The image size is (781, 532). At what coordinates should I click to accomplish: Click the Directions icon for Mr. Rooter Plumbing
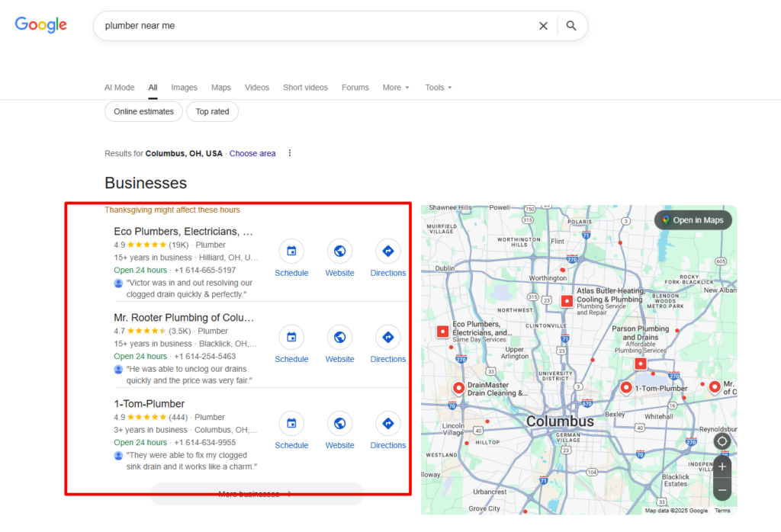tap(387, 337)
